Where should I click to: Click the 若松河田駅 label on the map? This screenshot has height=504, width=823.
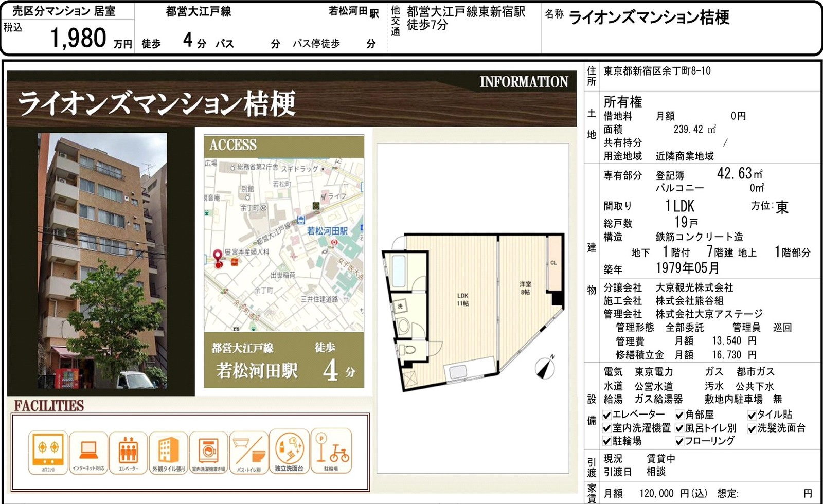(327, 231)
